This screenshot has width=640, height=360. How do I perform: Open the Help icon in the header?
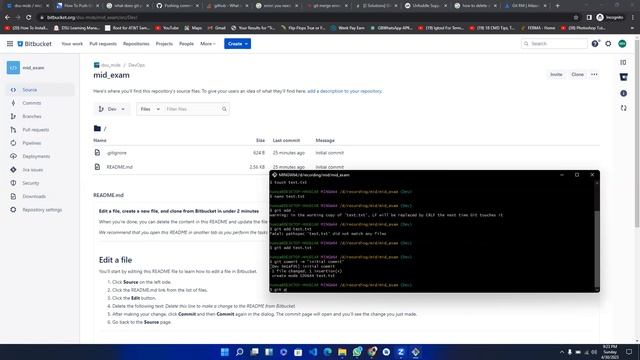point(595,44)
